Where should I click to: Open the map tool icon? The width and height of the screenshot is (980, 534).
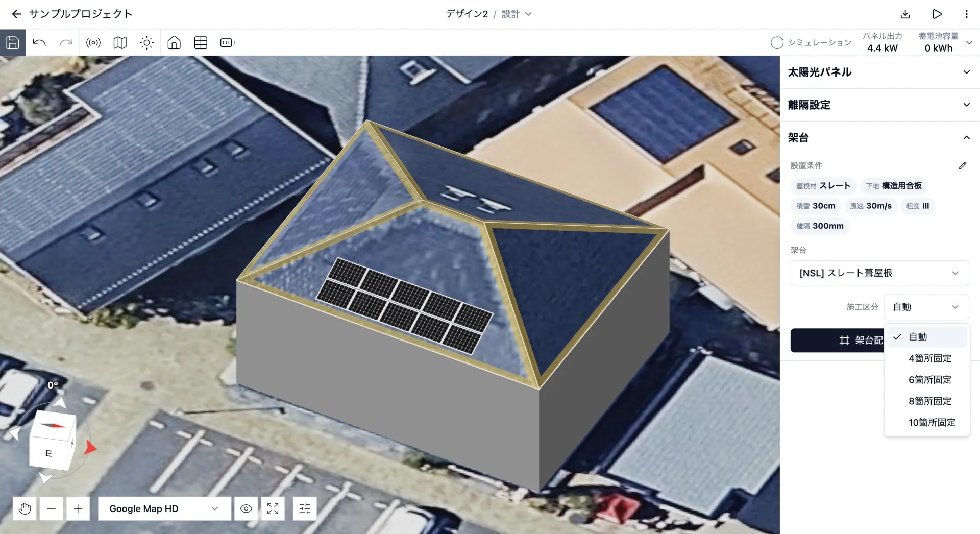(x=120, y=42)
